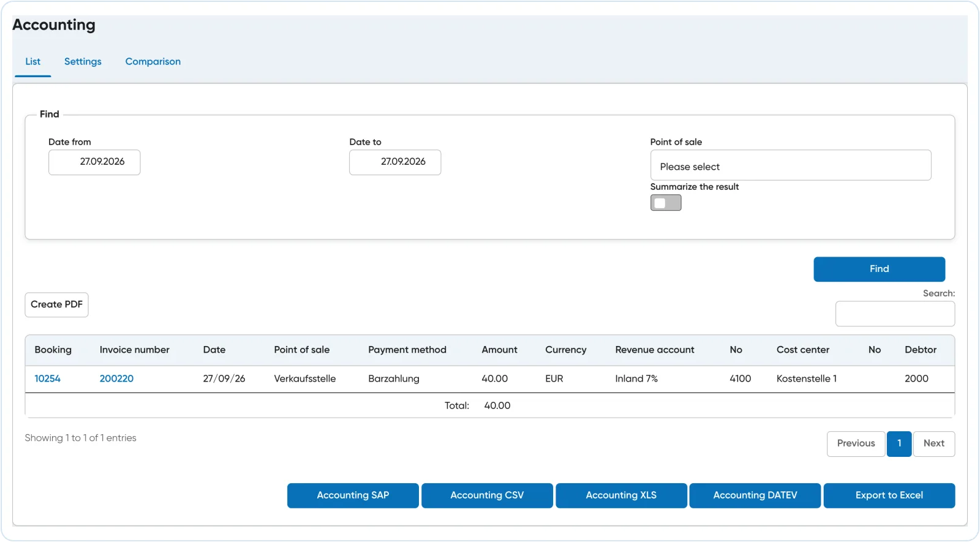Sort by Point of sale column header

click(302, 350)
